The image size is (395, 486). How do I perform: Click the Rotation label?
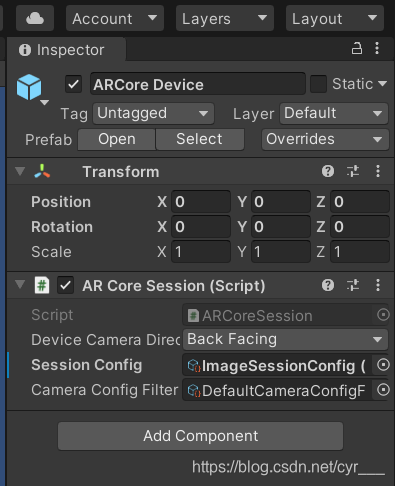click(x=62, y=227)
